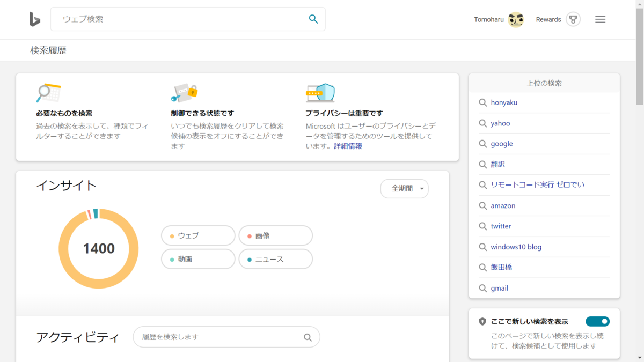Click the 検索履歴 page title
Screen dimensions: 644x362
coord(48,50)
